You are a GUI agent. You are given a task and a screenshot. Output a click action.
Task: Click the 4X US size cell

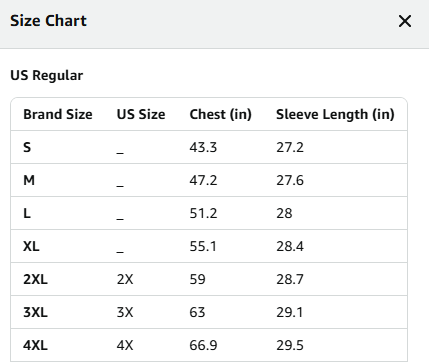pos(125,345)
